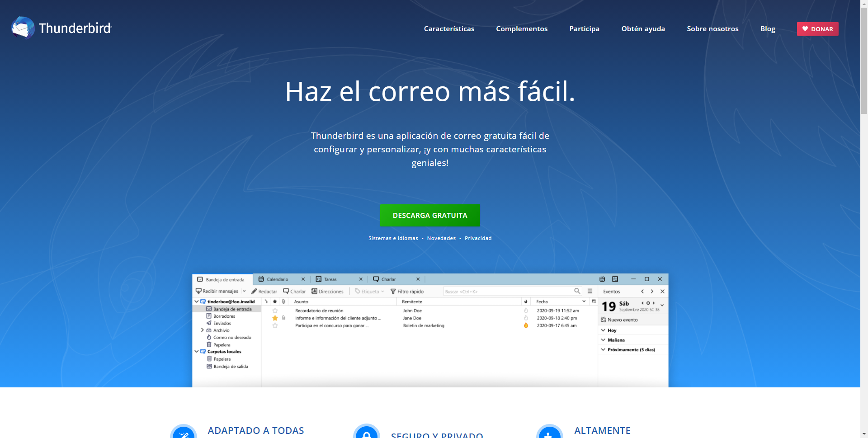The width and height of the screenshot is (868, 438).
Task: Expand the mini calendar chevron beside the date
Action: coord(662,306)
